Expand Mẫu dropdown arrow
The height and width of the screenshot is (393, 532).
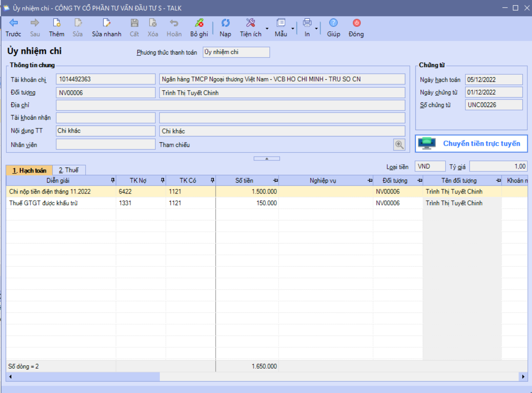pyautogui.click(x=292, y=28)
